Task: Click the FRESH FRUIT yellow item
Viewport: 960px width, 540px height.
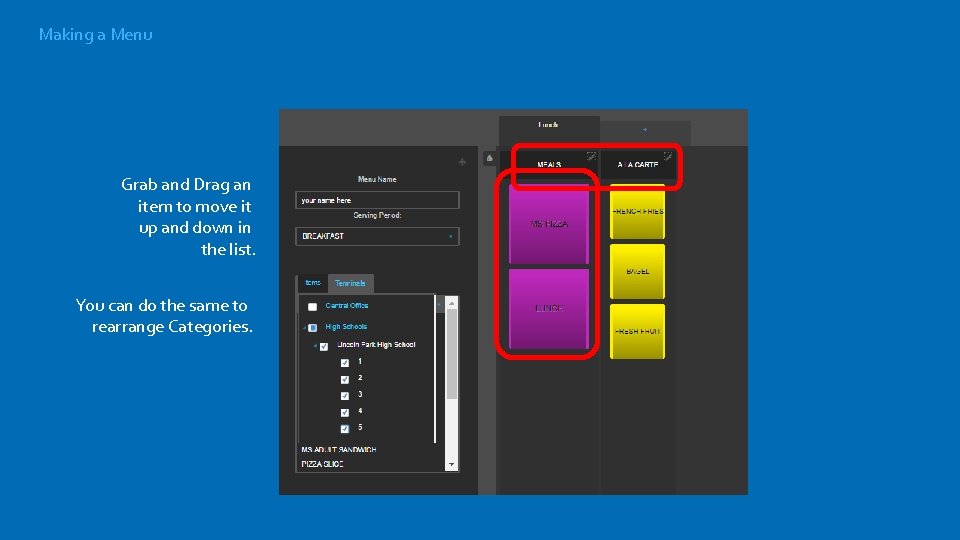Action: (637, 331)
